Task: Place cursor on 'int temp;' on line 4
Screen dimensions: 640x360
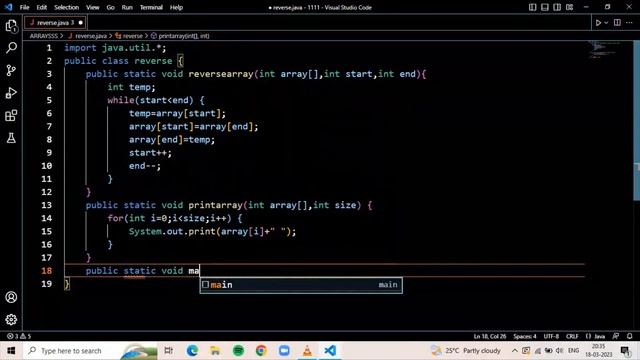Action: click(131, 87)
